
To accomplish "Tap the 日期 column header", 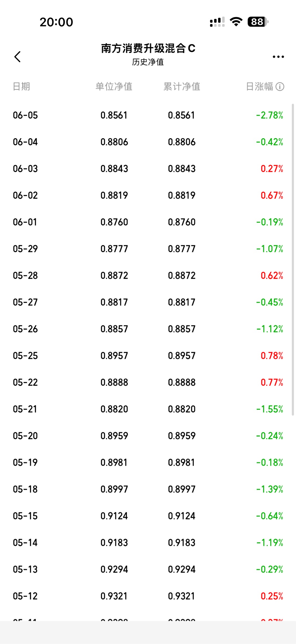I will pos(21,87).
